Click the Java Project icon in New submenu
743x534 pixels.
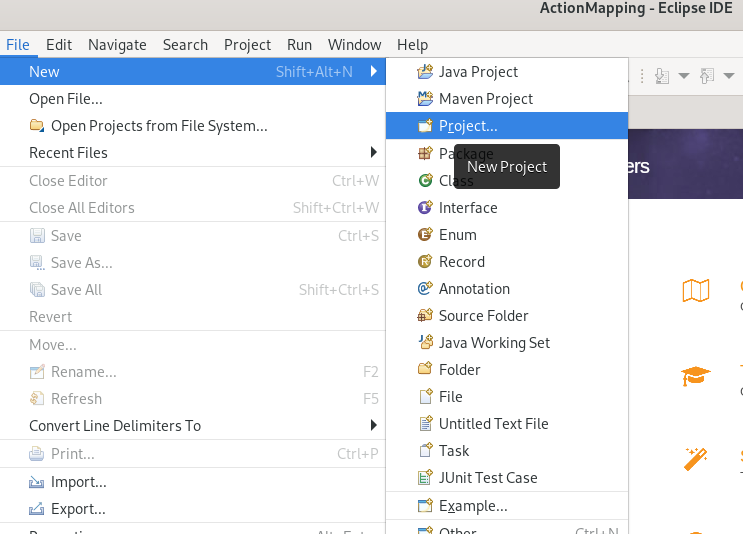425,72
